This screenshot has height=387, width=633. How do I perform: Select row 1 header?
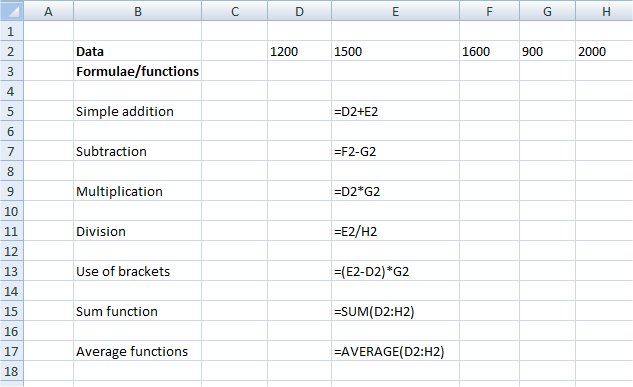coord(12,31)
